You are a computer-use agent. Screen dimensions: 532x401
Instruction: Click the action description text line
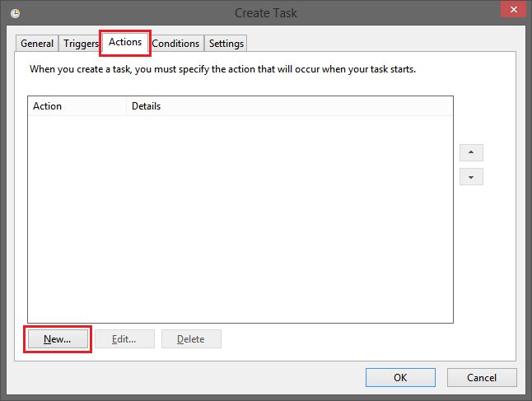click(x=222, y=69)
